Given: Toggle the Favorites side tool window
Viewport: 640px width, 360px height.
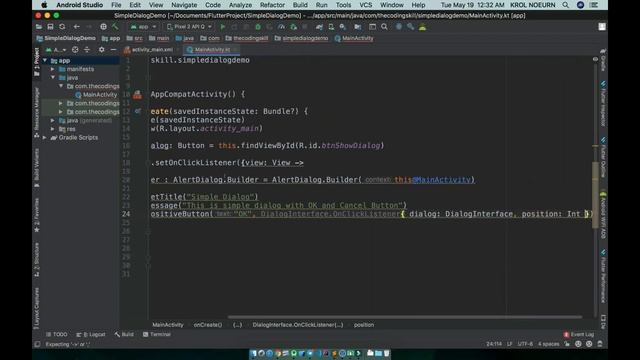Looking at the screenshot, I should point(37,215).
